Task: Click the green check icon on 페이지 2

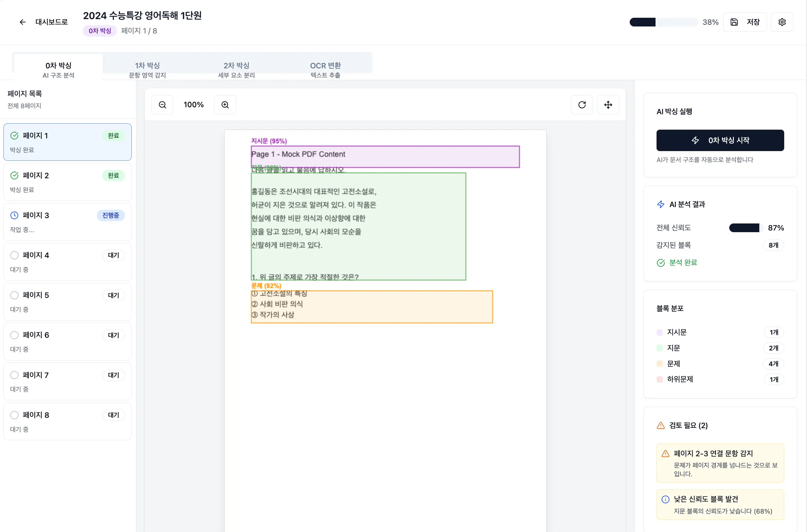Action: point(14,176)
